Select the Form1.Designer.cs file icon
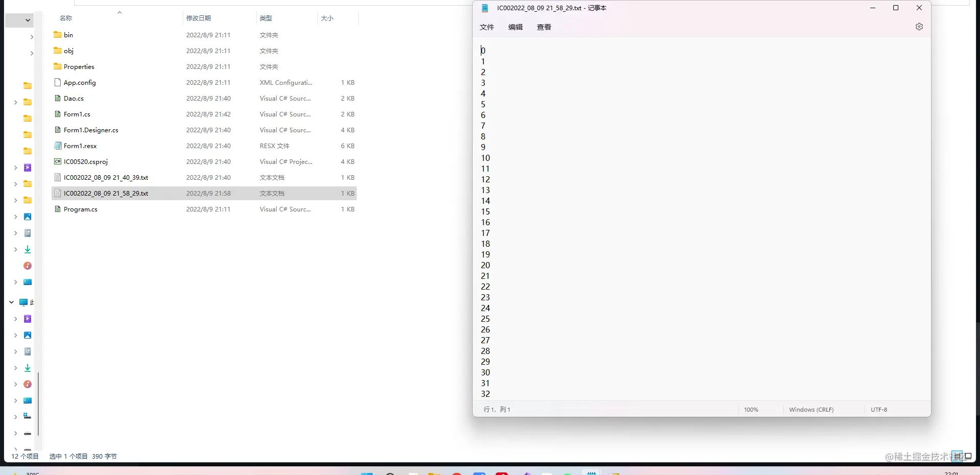 (58, 130)
